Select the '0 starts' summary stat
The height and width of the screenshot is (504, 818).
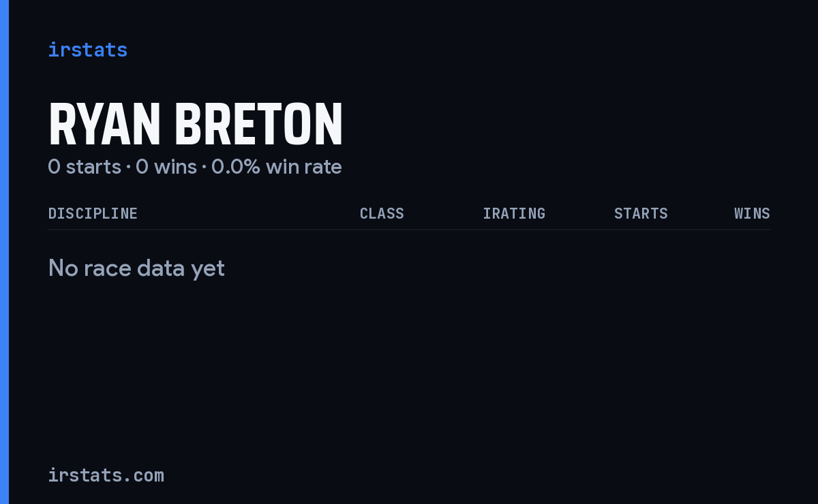(85, 167)
